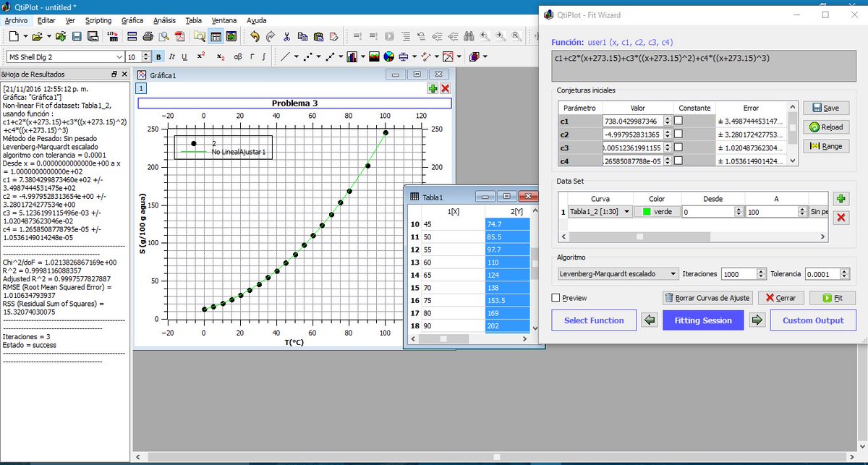Open the Archivo menu
Image resolution: width=868 pixels, height=465 pixels.
coord(15,20)
